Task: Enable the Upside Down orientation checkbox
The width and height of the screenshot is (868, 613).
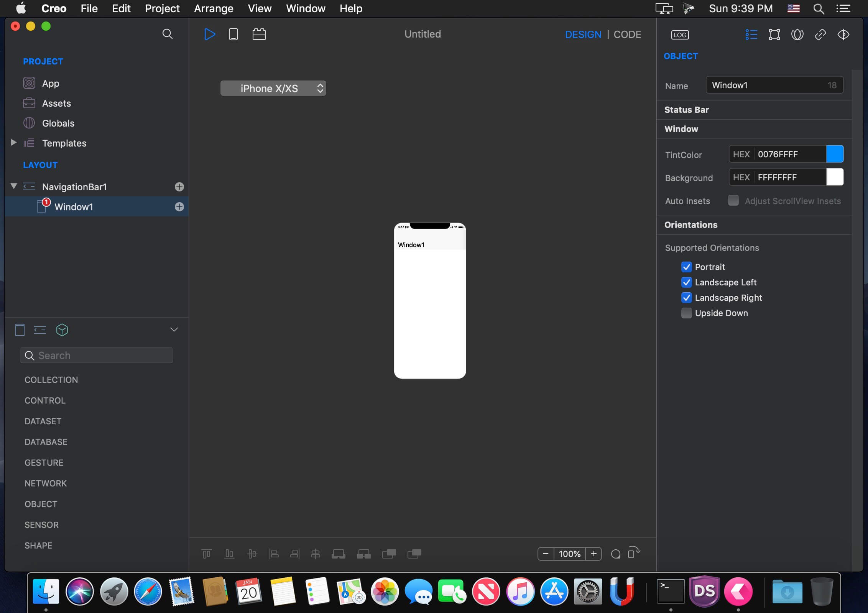Action: tap(686, 313)
